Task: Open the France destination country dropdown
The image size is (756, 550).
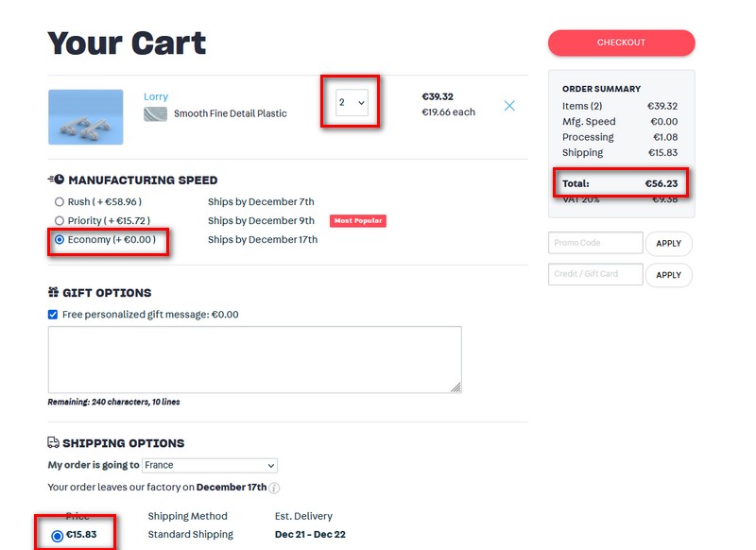Action: [210, 465]
